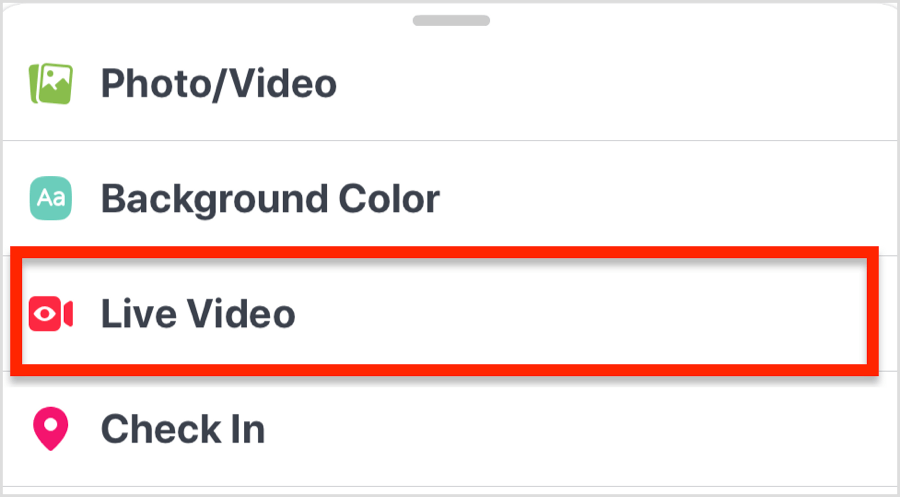Screen dimensions: 900x497
Task: Click the word Photo in Photo/Video
Action: point(156,84)
